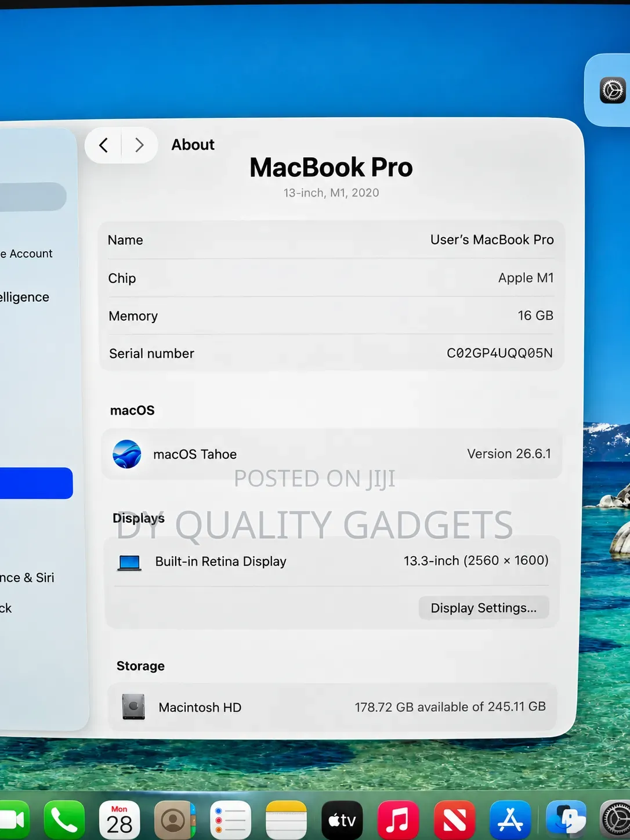The width and height of the screenshot is (630, 840).
Task: Click the 13-inch, M1, 2020 subtitle
Action: click(x=331, y=193)
